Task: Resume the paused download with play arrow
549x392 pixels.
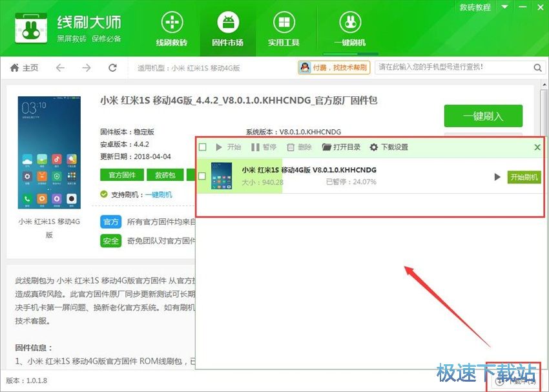Action: coord(497,177)
